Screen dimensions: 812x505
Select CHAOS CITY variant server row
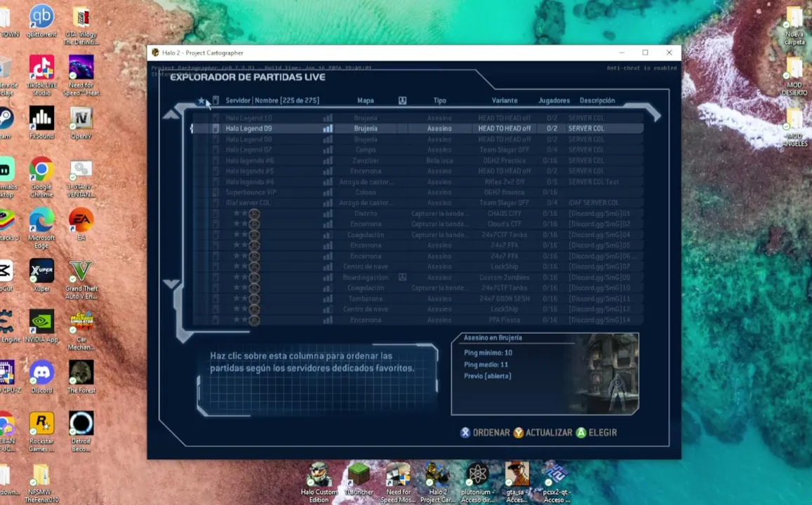coord(418,213)
